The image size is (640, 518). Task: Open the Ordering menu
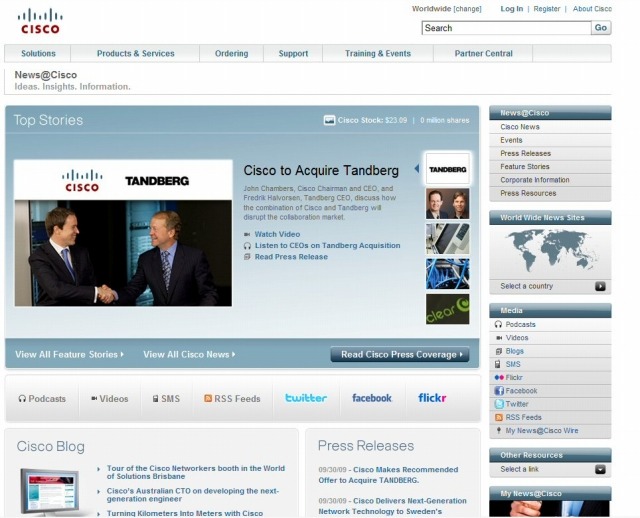(231, 53)
